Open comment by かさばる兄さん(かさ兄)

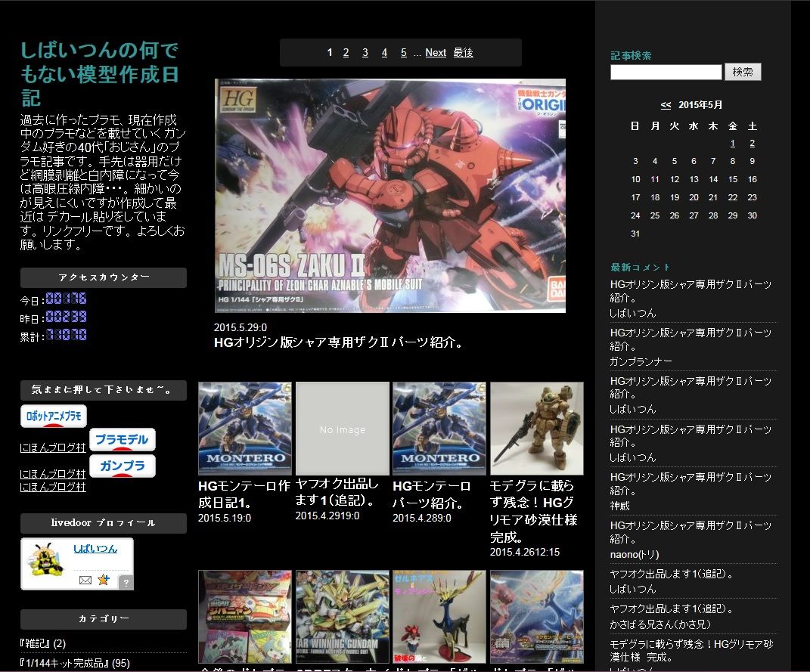672,609
